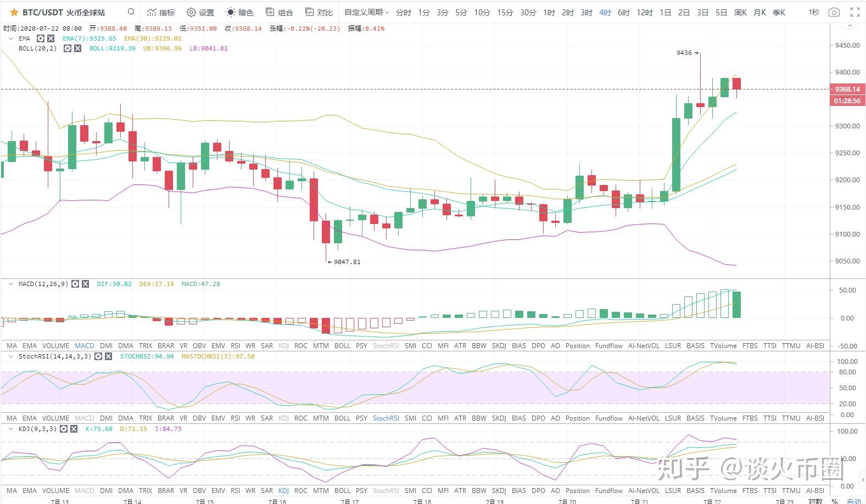
Task: Open the symbol search magnifier
Action: click(x=131, y=12)
